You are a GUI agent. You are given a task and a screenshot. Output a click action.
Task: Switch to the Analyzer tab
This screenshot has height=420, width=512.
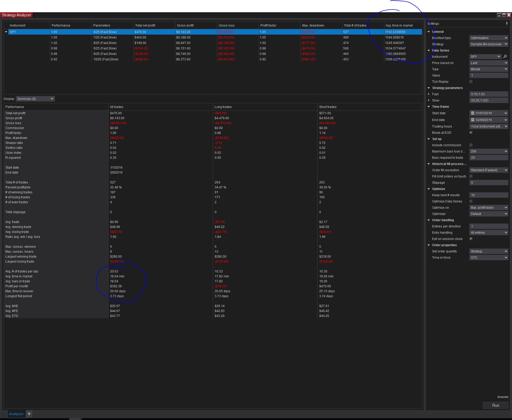coord(16,414)
